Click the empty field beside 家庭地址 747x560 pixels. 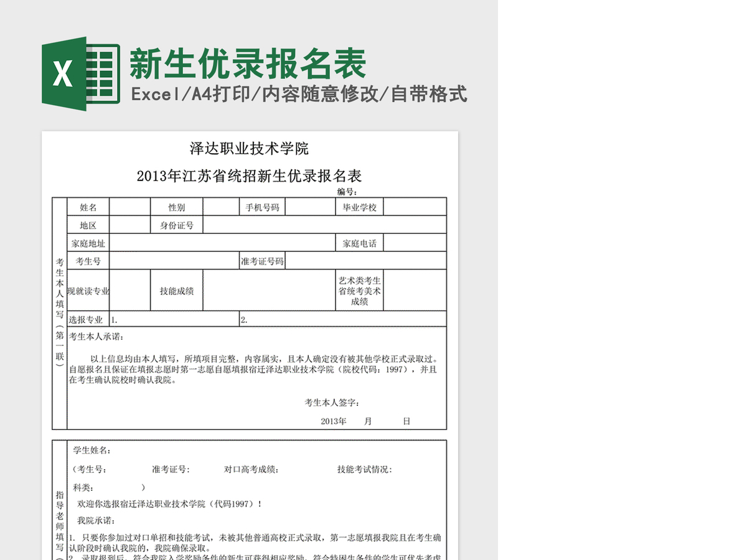point(223,243)
